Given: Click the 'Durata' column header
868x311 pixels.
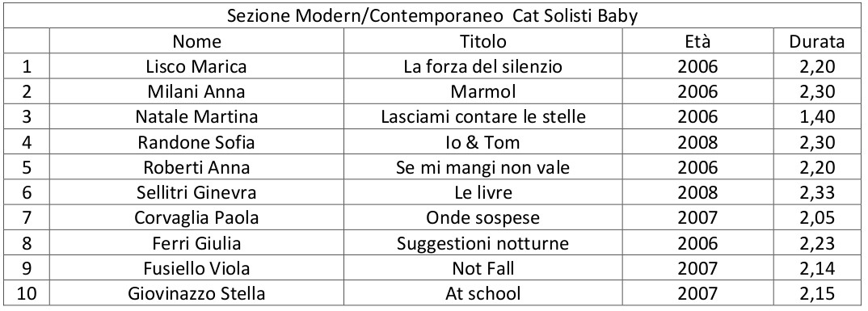Looking at the screenshot, I should (x=817, y=41).
